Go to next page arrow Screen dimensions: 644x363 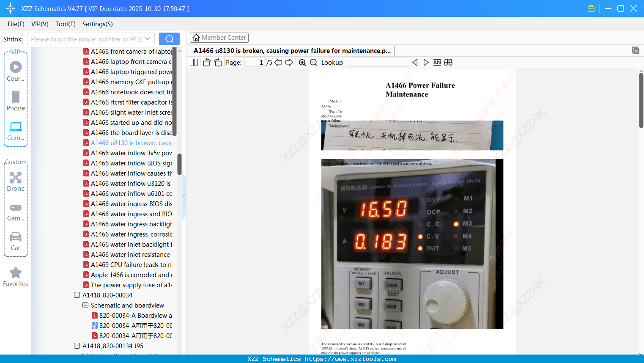coord(289,63)
